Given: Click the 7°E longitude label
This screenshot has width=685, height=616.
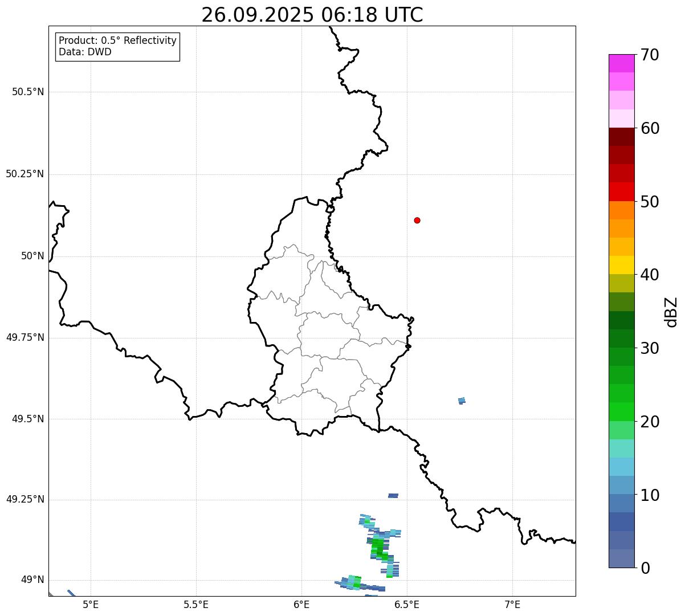Looking at the screenshot, I should tap(512, 605).
